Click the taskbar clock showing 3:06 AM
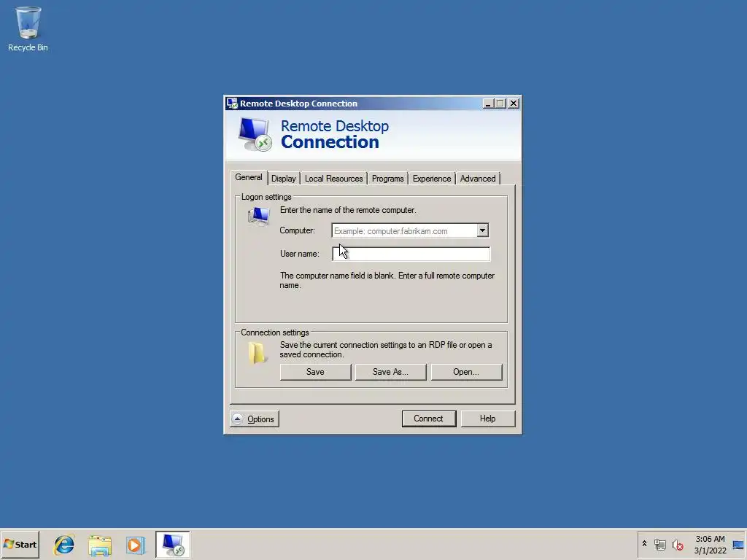Screen dimensions: 747x560 (710, 545)
